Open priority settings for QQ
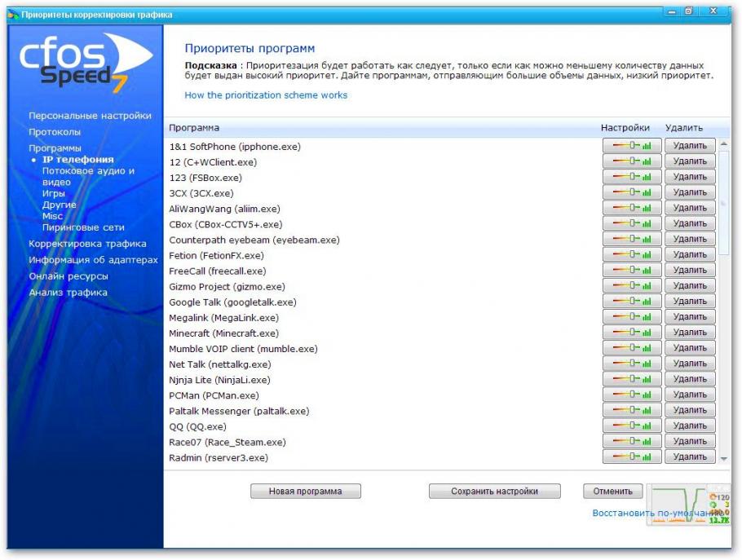This screenshot has width=742, height=560. (632, 426)
